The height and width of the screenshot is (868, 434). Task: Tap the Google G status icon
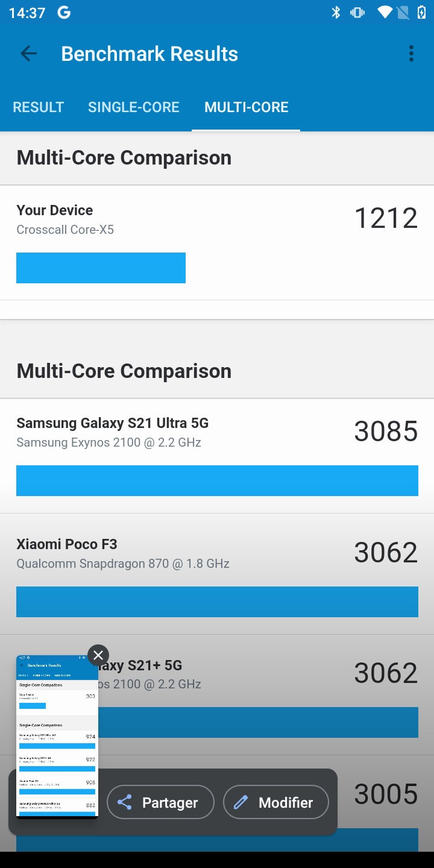[x=64, y=13]
